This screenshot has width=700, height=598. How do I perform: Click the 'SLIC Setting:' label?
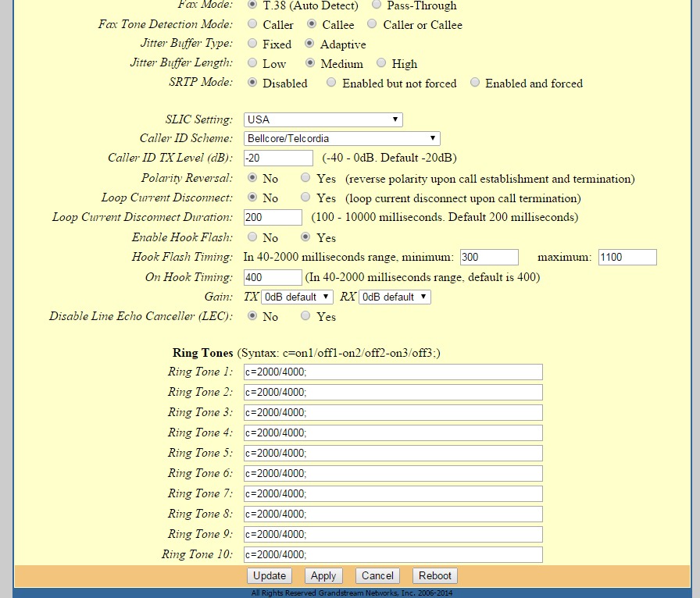(198, 119)
